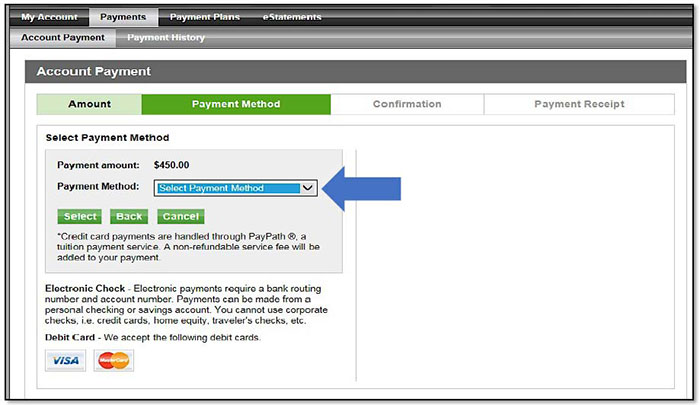Viewport: 700px width, 405px height.
Task: Click the $450.00 payment amount
Action: 171,165
